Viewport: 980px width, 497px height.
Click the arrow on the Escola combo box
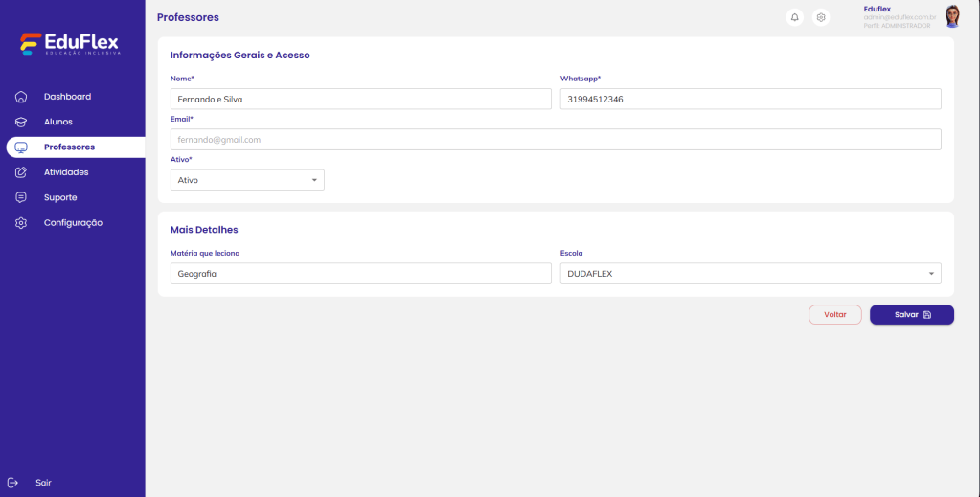930,274
